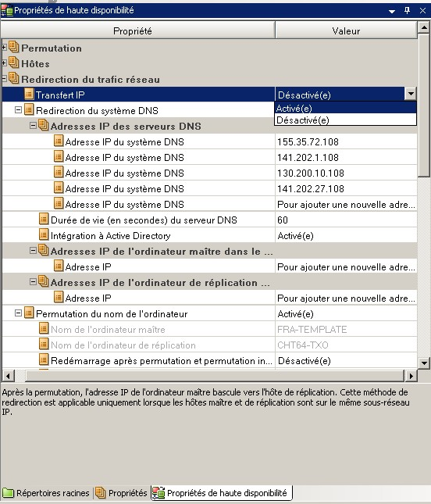Click the replication Adresse IP value placeholder
This screenshot has height=504, width=431.
point(346,298)
